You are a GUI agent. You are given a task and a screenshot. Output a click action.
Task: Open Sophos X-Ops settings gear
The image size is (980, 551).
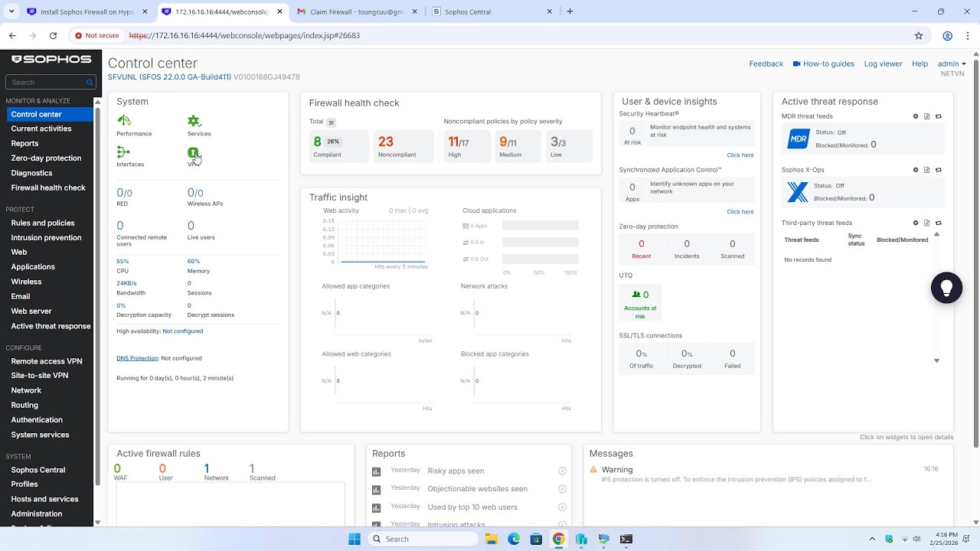[916, 170]
